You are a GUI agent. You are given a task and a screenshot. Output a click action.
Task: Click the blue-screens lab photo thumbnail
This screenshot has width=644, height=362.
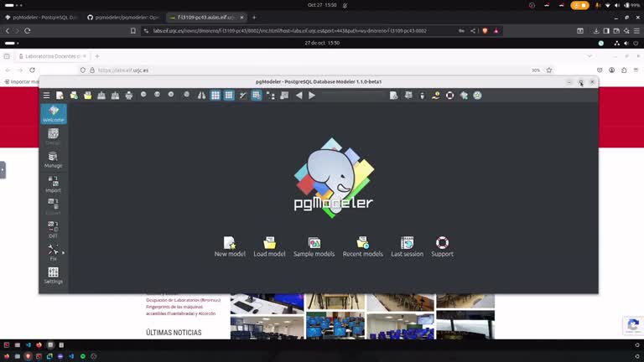[x=335, y=325]
